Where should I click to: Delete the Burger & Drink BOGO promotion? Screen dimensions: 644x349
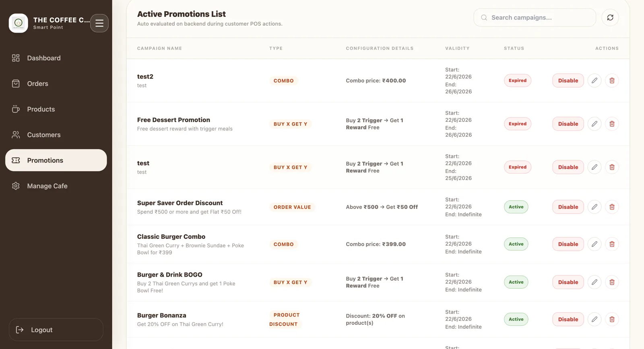coord(612,282)
